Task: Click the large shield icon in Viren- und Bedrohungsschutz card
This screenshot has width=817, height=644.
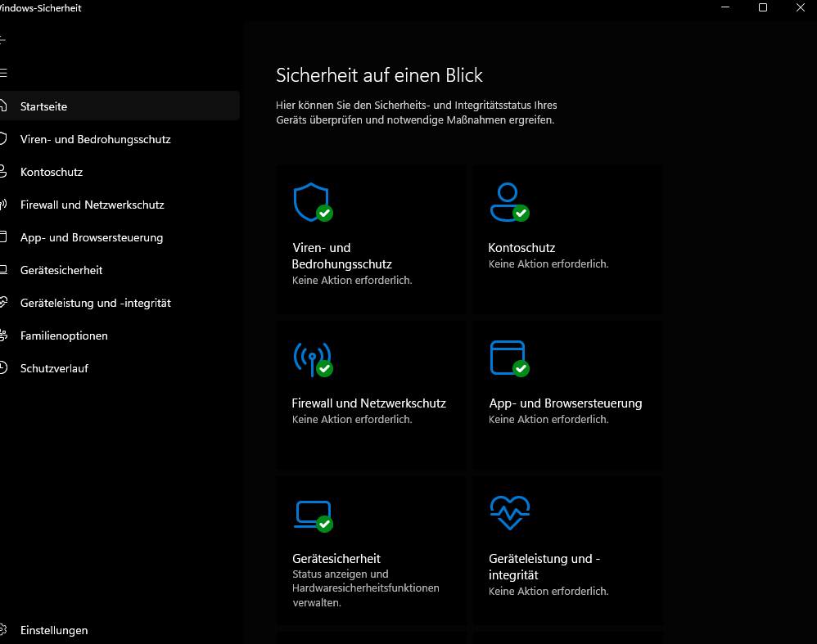Action: (x=313, y=202)
